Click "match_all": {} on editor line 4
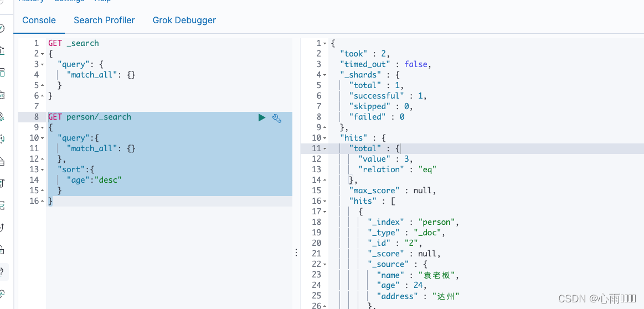The height and width of the screenshot is (309, 644). (x=101, y=75)
